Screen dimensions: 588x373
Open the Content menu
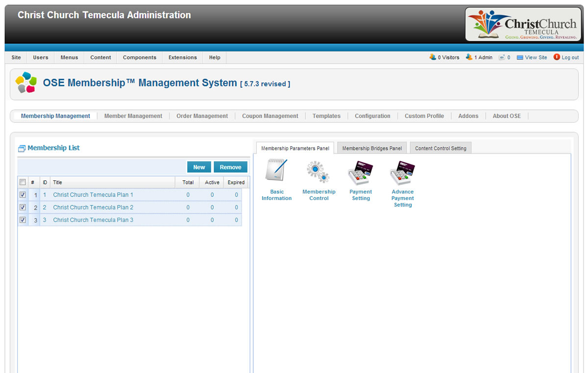click(100, 57)
